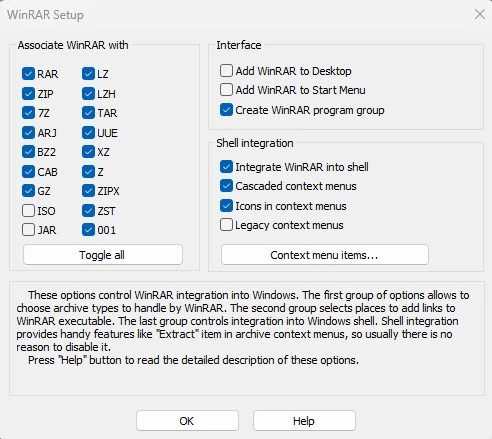Toggle the LZH checkbox
492x439 pixels.
coord(88,94)
